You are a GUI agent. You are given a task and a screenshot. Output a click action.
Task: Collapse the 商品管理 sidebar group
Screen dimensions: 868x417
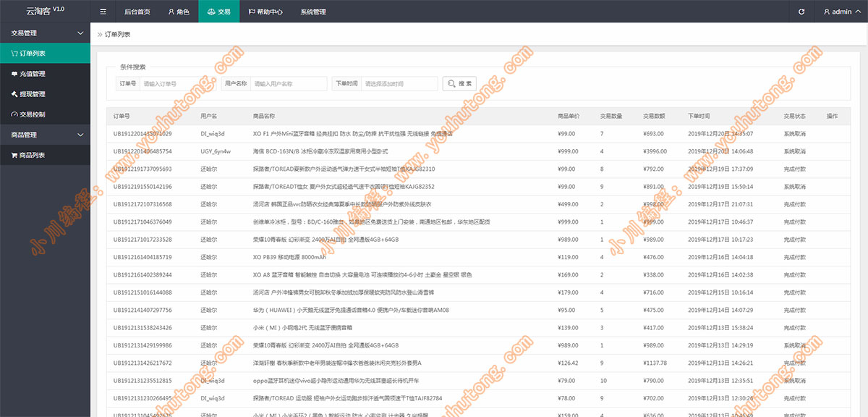point(45,135)
